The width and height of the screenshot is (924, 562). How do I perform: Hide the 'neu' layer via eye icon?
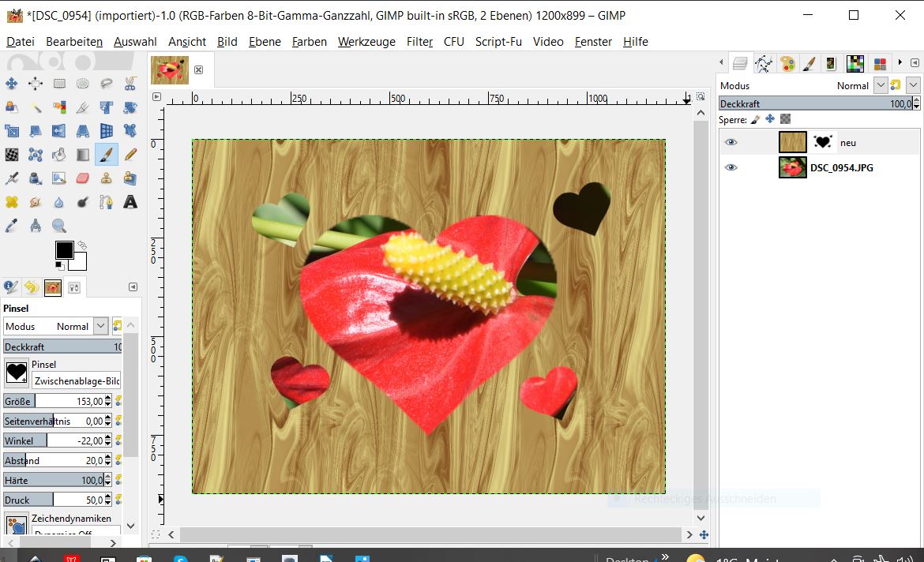tap(731, 142)
